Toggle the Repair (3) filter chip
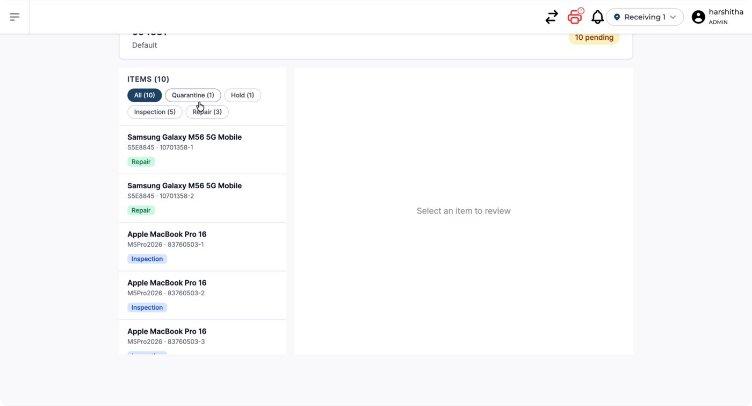This screenshot has height=406, width=752. click(x=207, y=112)
